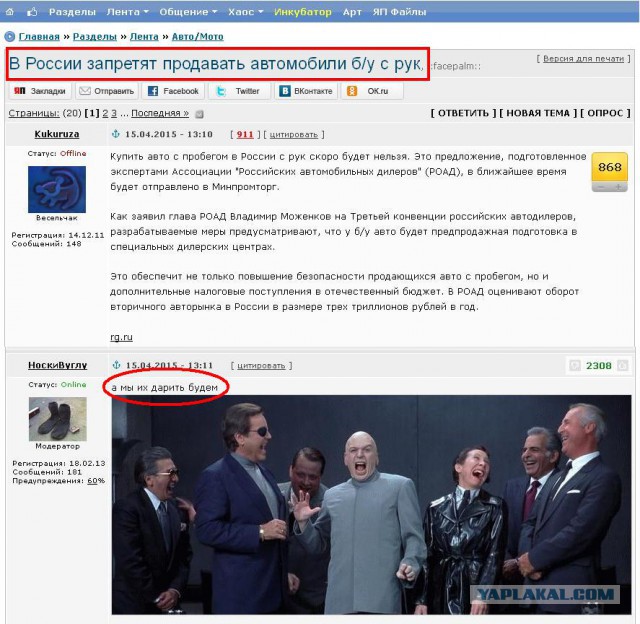Jump to the Последняя » page
The image size is (640, 624).
pyautogui.click(x=160, y=113)
